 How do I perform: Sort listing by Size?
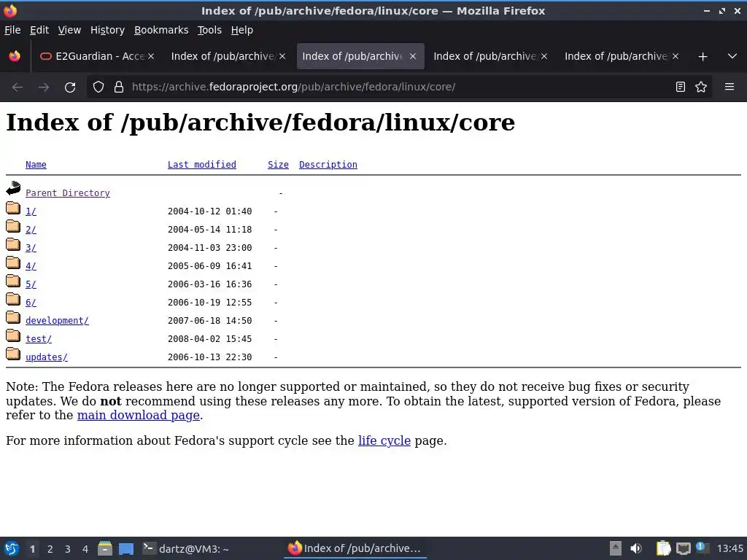point(278,164)
